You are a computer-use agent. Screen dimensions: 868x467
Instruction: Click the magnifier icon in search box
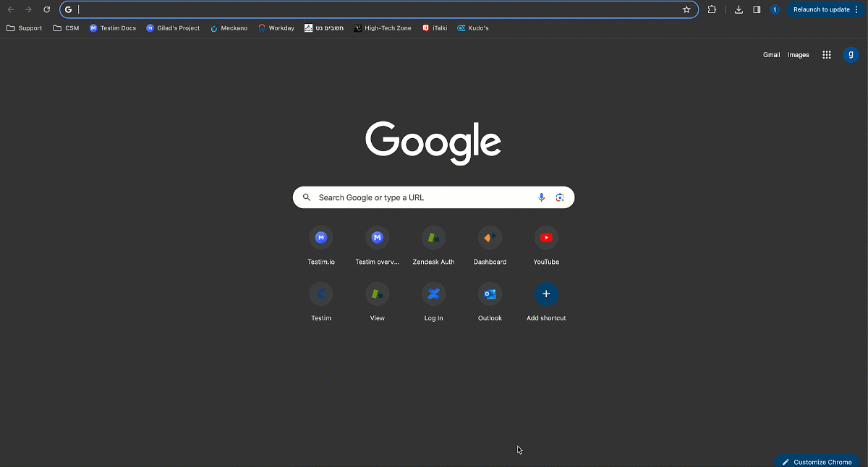[x=307, y=197]
